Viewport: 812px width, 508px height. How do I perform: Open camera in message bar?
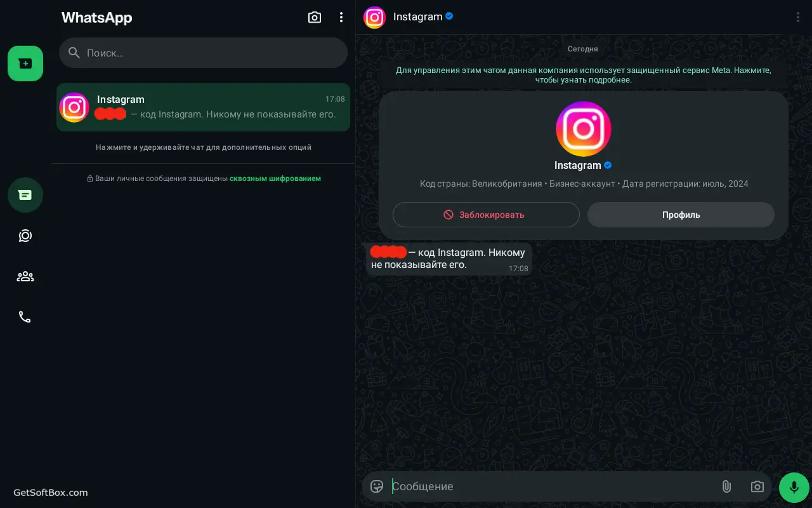point(757,486)
